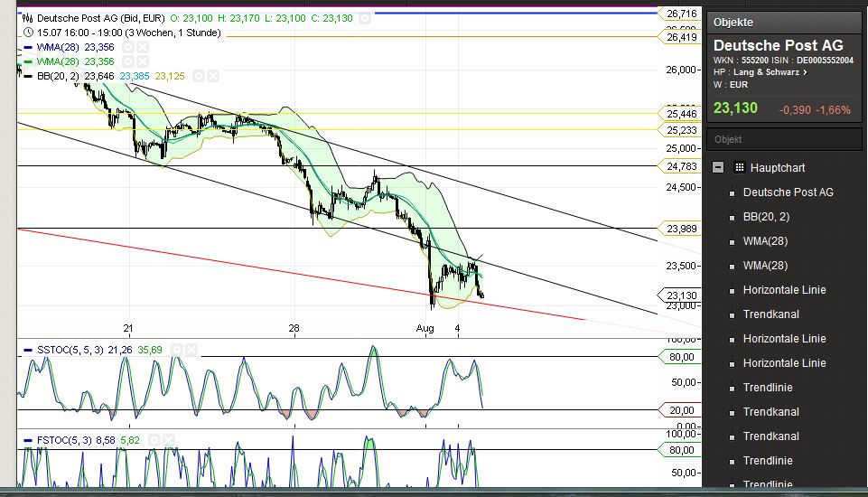Click the bullet icon beside Deutsche Post AG entry

732,193
